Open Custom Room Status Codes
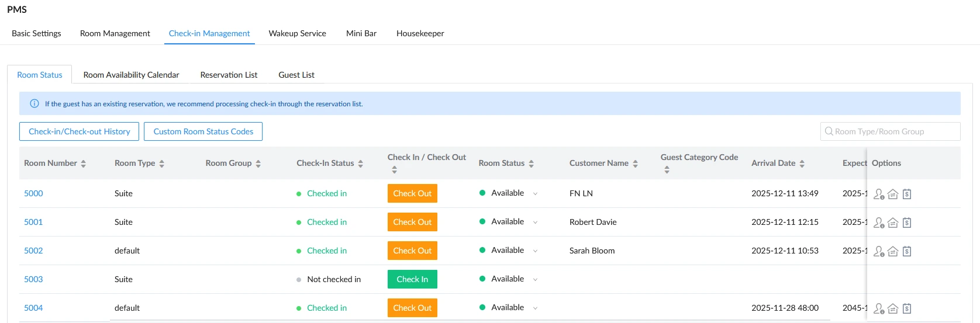The image size is (980, 323). 203,131
